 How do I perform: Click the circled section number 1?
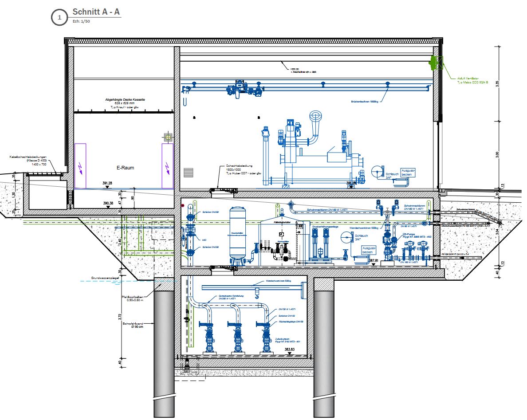[59, 17]
